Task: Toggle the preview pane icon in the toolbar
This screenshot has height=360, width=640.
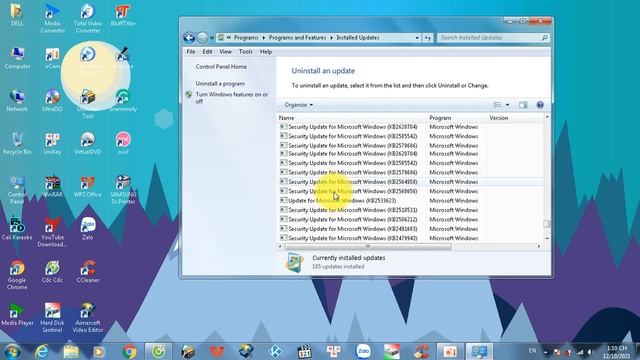Action: (523, 105)
